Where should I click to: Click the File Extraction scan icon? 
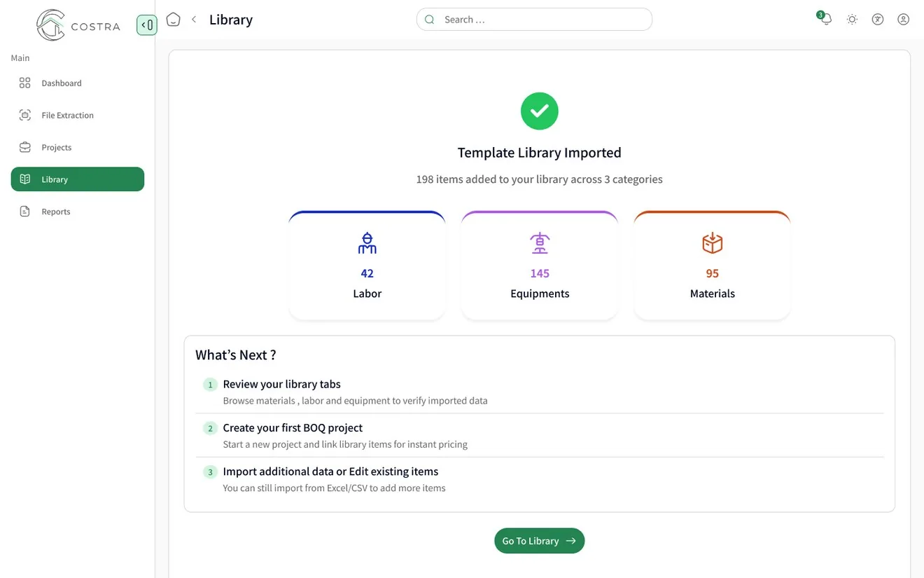click(x=25, y=115)
